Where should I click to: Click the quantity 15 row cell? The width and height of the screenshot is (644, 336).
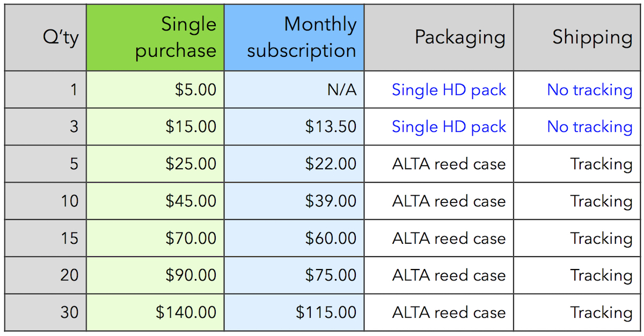point(45,238)
